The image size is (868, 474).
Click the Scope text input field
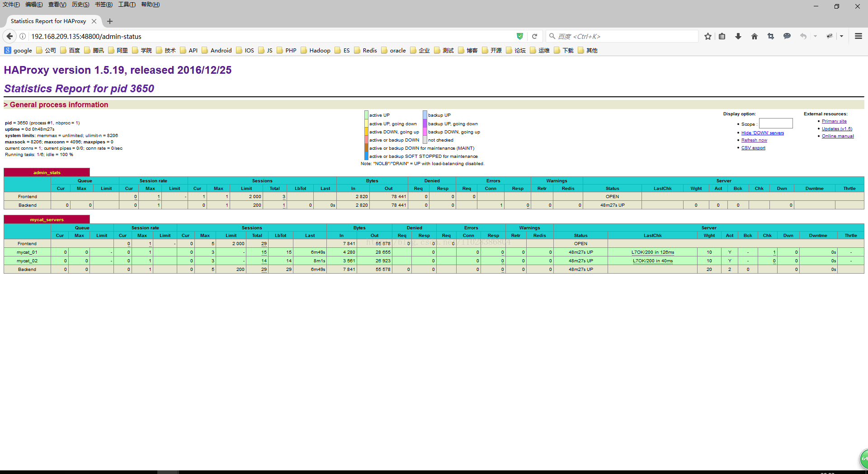(x=776, y=123)
